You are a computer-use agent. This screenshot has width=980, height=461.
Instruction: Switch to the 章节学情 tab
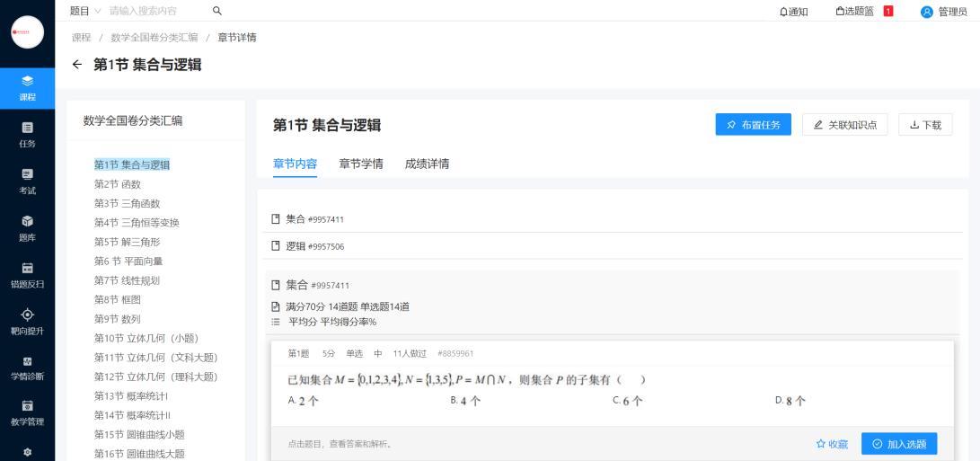point(361,164)
